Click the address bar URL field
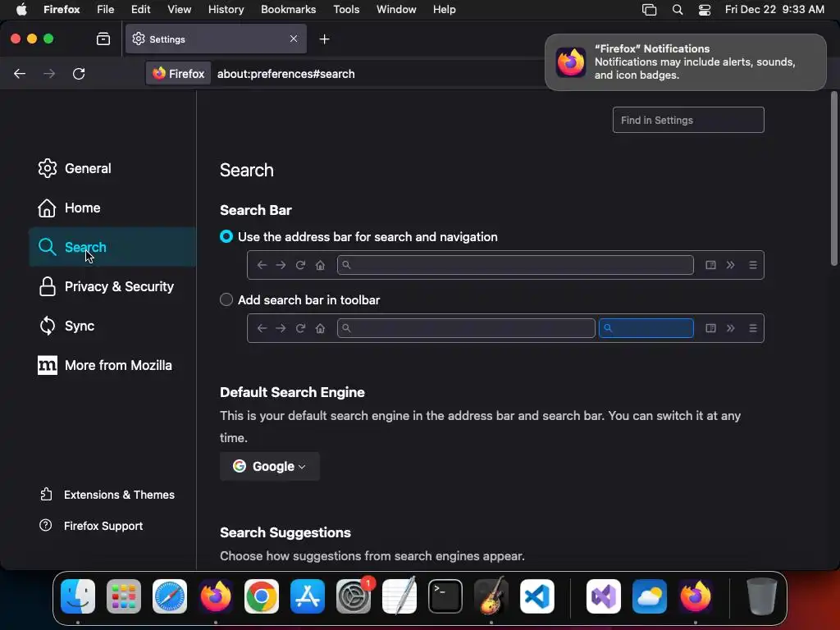The image size is (840, 630). pyautogui.click(x=286, y=74)
